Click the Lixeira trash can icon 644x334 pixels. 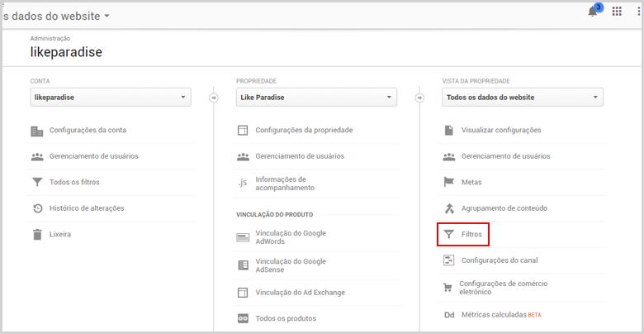coord(37,235)
